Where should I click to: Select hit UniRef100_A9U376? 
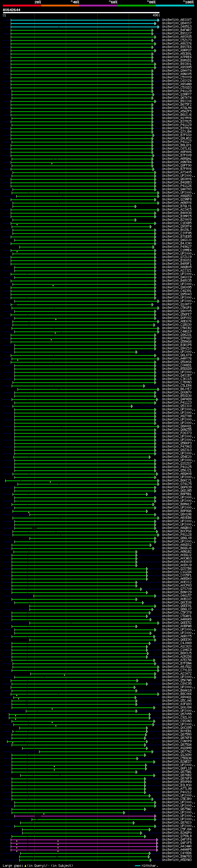point(177,44)
